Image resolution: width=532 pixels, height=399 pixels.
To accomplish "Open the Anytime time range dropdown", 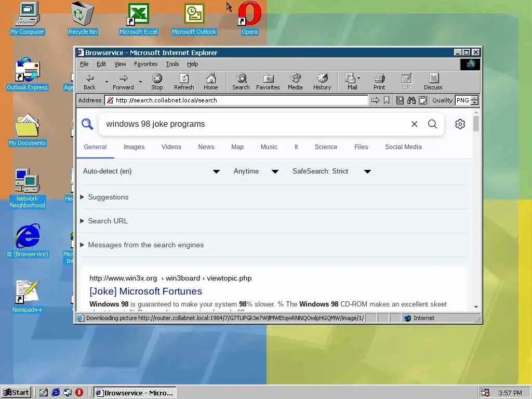I will pos(256,171).
